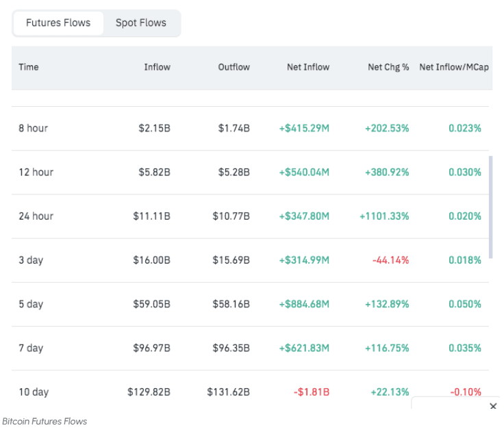Click the -$1.81B net inflow value
This screenshot has height=432, width=504.
point(312,392)
